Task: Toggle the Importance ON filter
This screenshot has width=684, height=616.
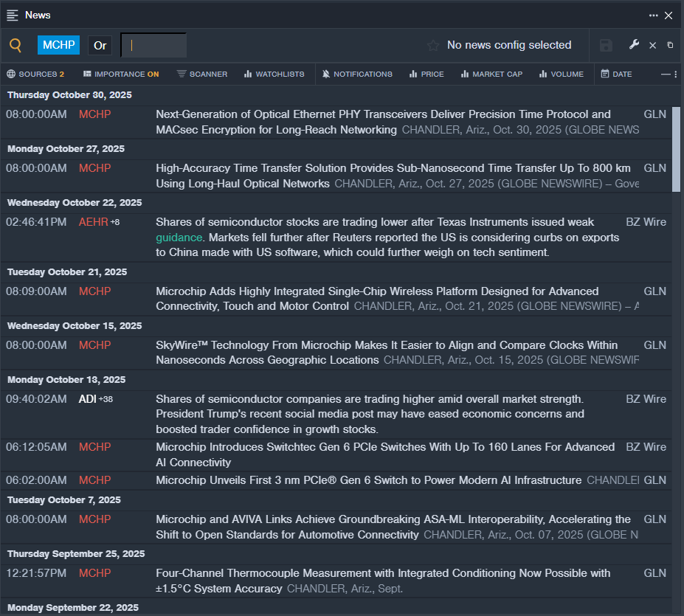Action: pos(121,75)
